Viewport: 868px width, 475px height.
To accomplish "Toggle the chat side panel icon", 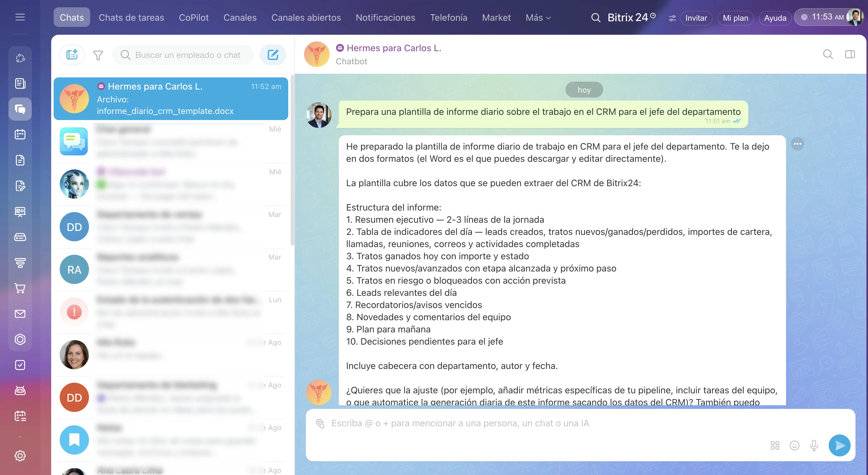I will (x=850, y=54).
